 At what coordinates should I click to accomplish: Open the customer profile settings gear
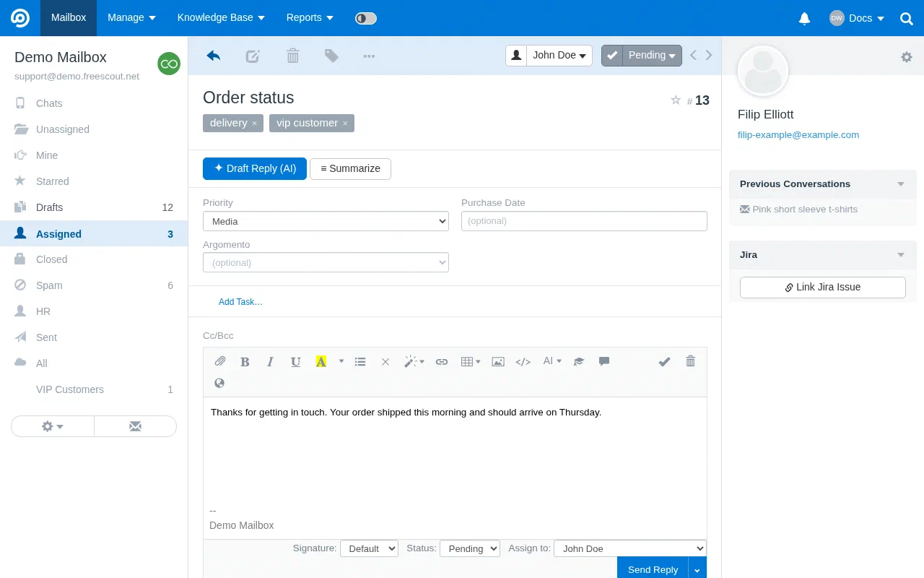point(907,57)
